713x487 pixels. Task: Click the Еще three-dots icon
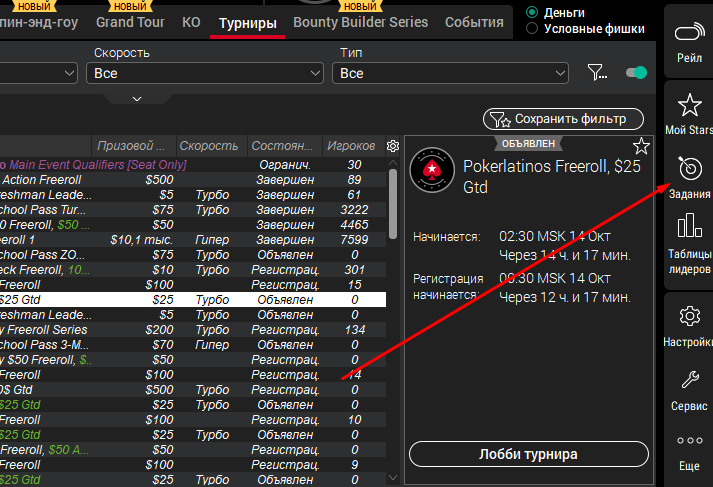tap(688, 441)
